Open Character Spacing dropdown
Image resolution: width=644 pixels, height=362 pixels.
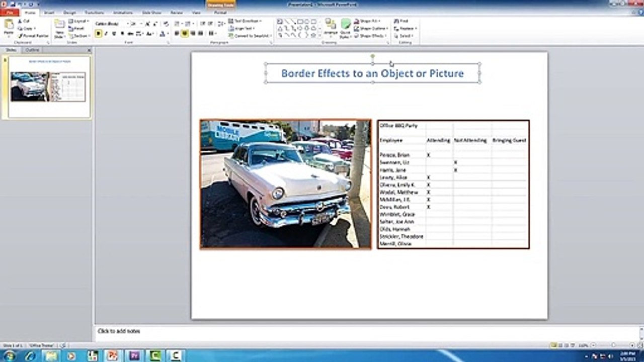click(139, 34)
